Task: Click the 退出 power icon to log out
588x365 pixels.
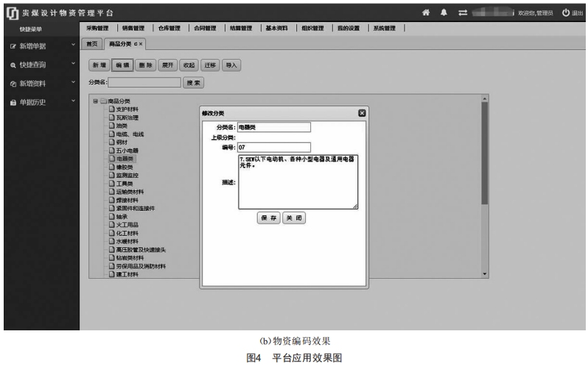Action: [x=566, y=13]
